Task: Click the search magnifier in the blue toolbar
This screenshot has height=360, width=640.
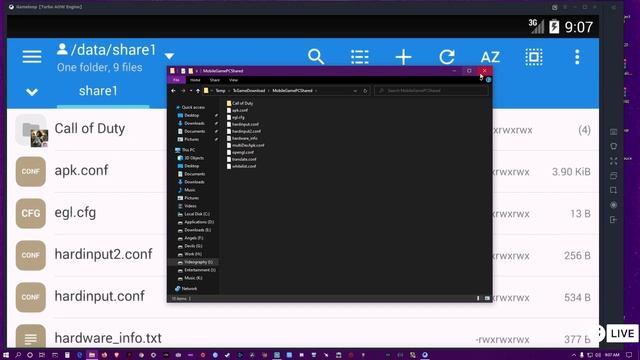Action: [316, 57]
